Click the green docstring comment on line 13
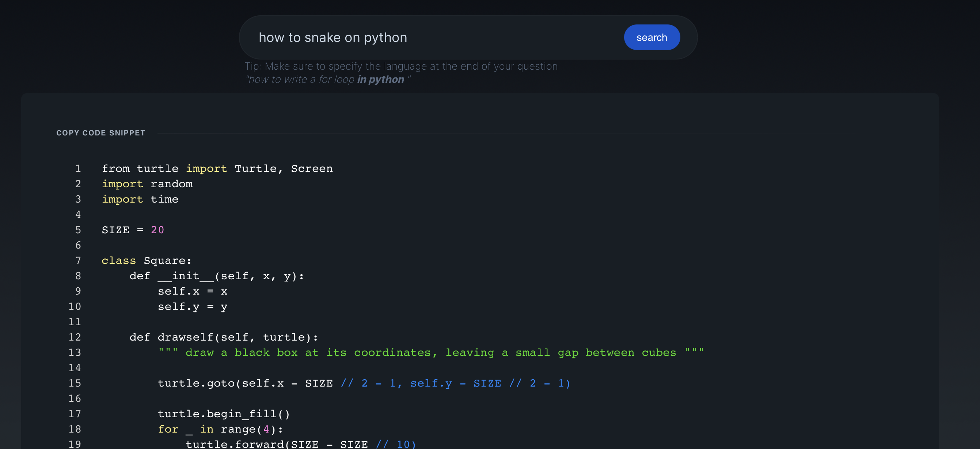 (x=430, y=352)
